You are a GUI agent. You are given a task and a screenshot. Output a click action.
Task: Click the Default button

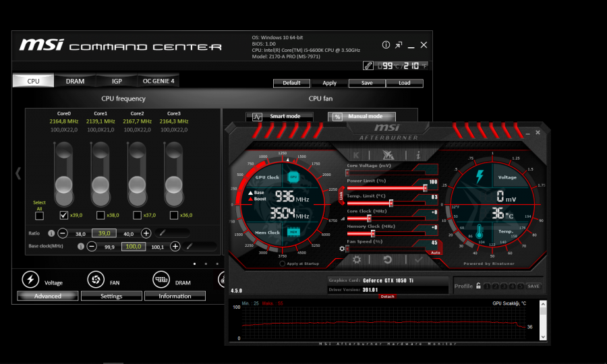pyautogui.click(x=291, y=83)
